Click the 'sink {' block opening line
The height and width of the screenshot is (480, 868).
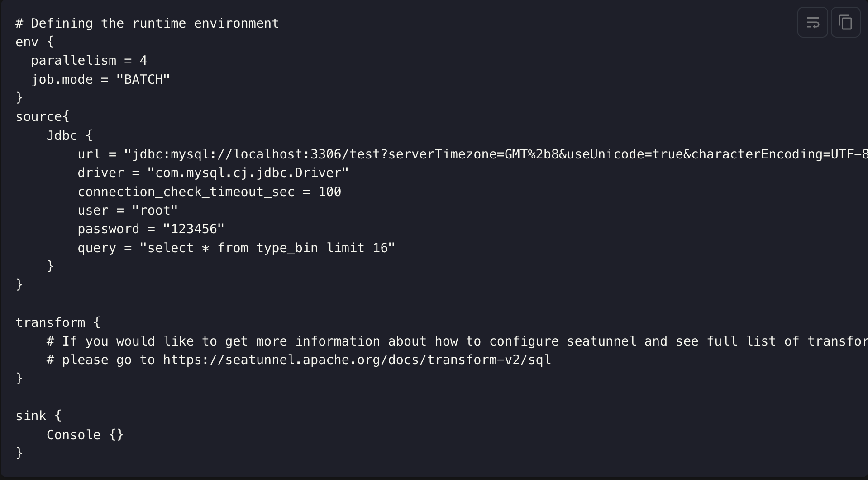[38, 416]
